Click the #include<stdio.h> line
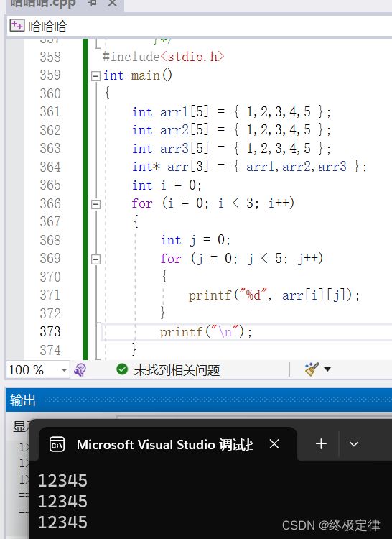 point(164,57)
